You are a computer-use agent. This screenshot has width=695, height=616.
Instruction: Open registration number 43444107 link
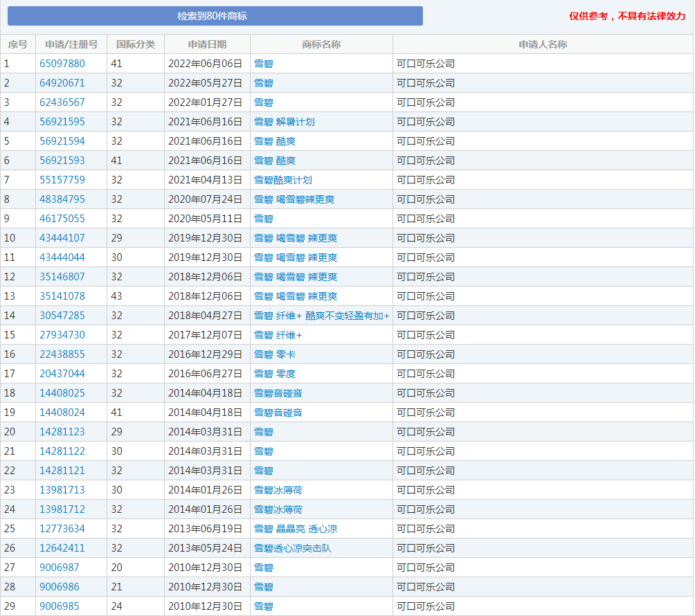[62, 238]
